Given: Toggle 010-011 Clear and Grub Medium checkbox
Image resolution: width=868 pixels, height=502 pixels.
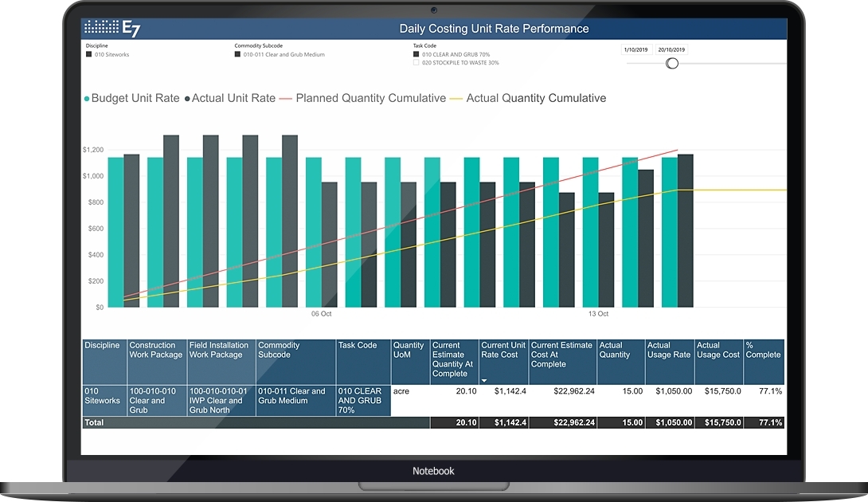Looking at the screenshot, I should tap(237, 55).
